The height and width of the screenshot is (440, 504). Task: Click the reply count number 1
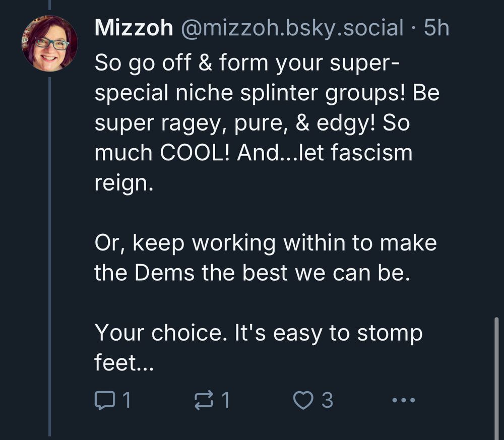[x=127, y=400]
